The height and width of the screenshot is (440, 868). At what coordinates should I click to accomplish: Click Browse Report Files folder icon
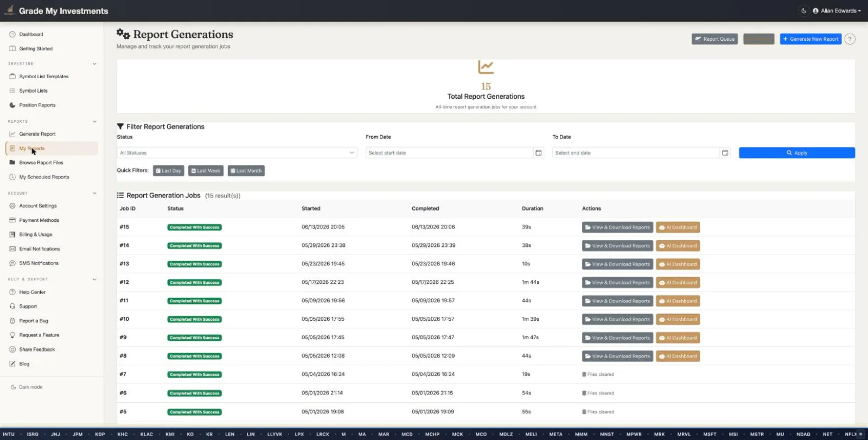tap(12, 163)
